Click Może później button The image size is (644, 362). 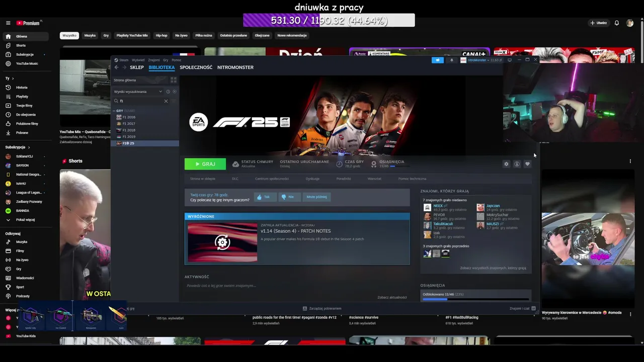(x=316, y=197)
